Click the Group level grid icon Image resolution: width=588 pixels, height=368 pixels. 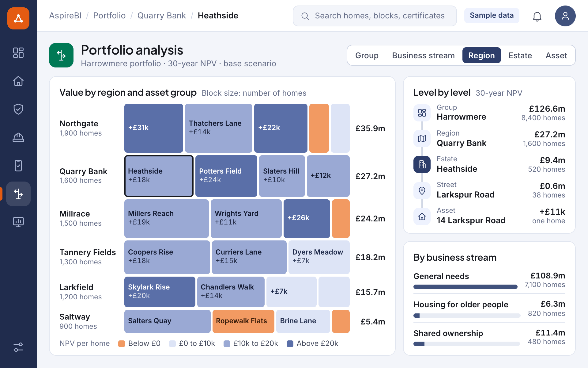(422, 113)
